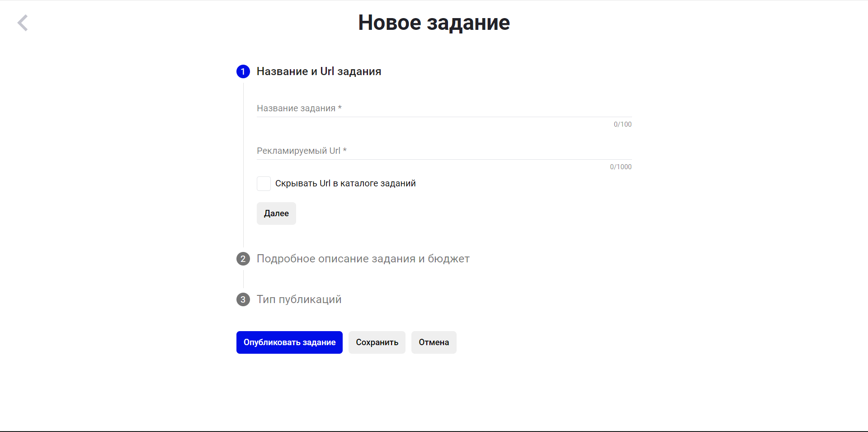The image size is (868, 432).
Task: Click the 'Сохранить' button
Action: point(377,342)
